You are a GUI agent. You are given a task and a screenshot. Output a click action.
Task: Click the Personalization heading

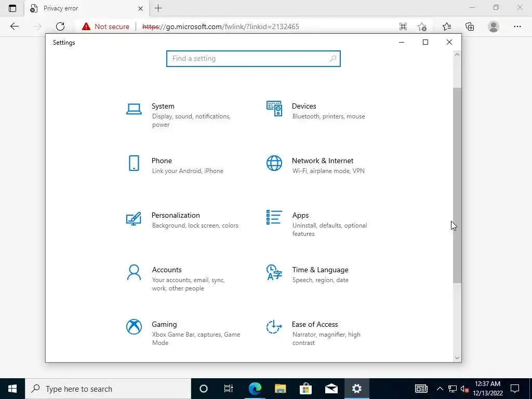176,216
